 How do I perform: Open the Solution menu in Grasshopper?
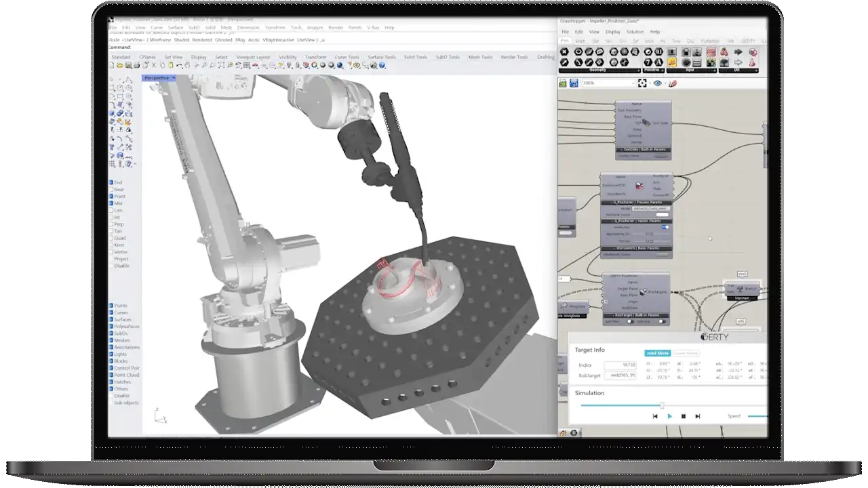tap(635, 32)
